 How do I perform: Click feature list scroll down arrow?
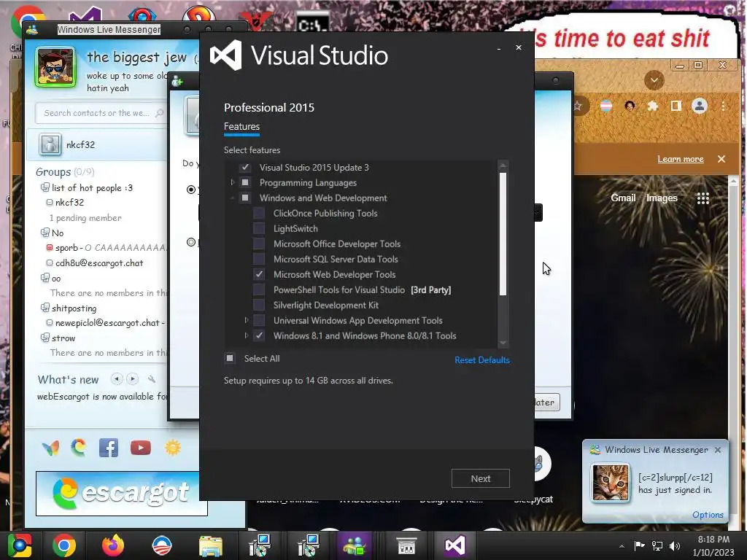coord(503,343)
